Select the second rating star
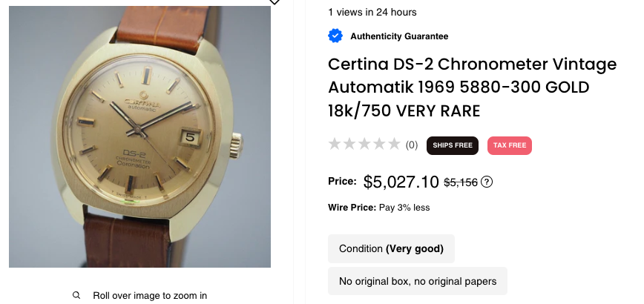This screenshot has height=304, width=644. click(350, 145)
